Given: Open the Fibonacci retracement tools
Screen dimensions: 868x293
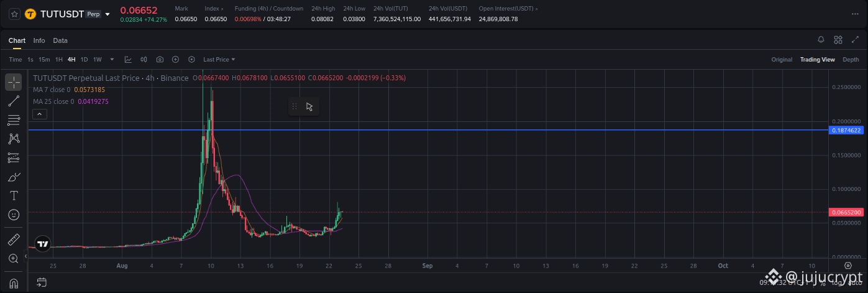Looking at the screenshot, I should [14, 119].
